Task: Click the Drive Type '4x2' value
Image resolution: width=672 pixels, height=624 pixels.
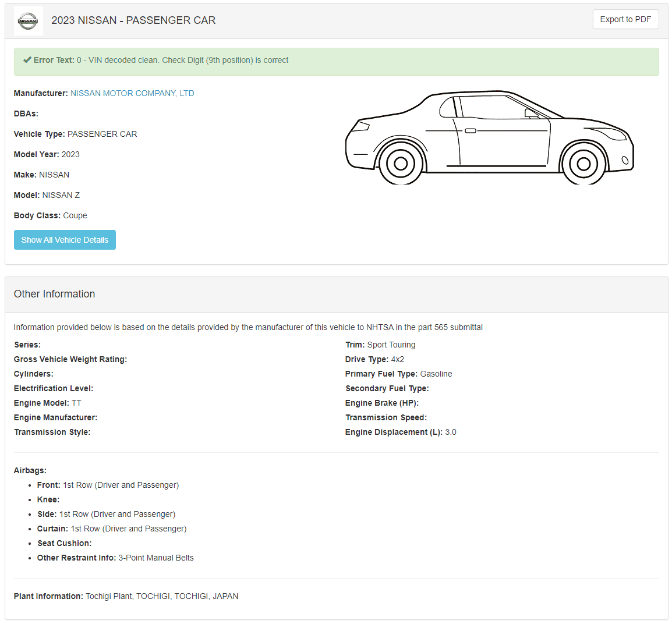Action: (x=397, y=359)
